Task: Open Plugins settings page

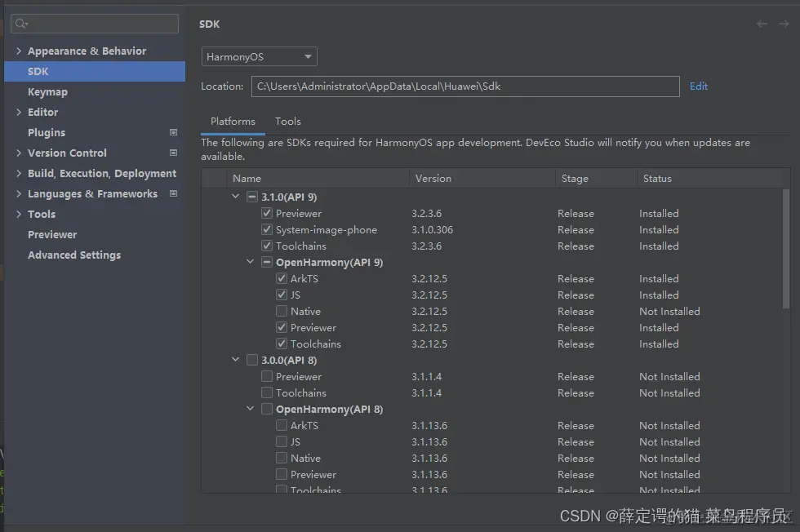Action: [47, 133]
